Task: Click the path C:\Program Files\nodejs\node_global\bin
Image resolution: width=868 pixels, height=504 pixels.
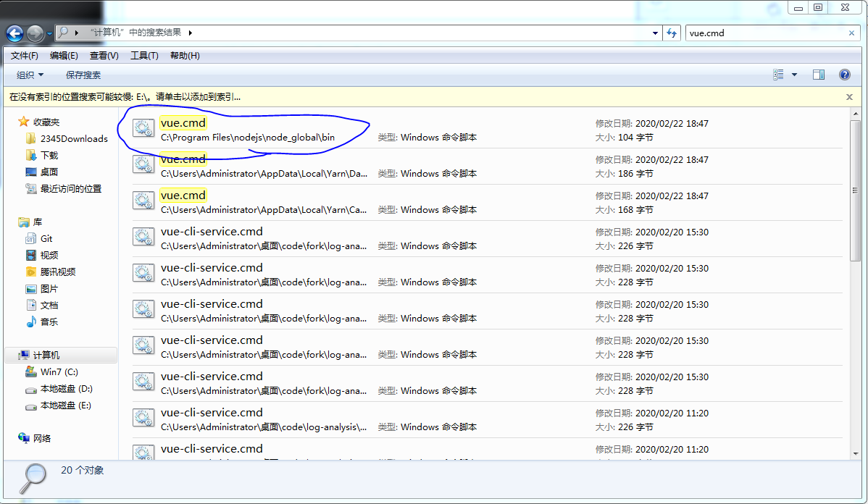Action: click(248, 137)
